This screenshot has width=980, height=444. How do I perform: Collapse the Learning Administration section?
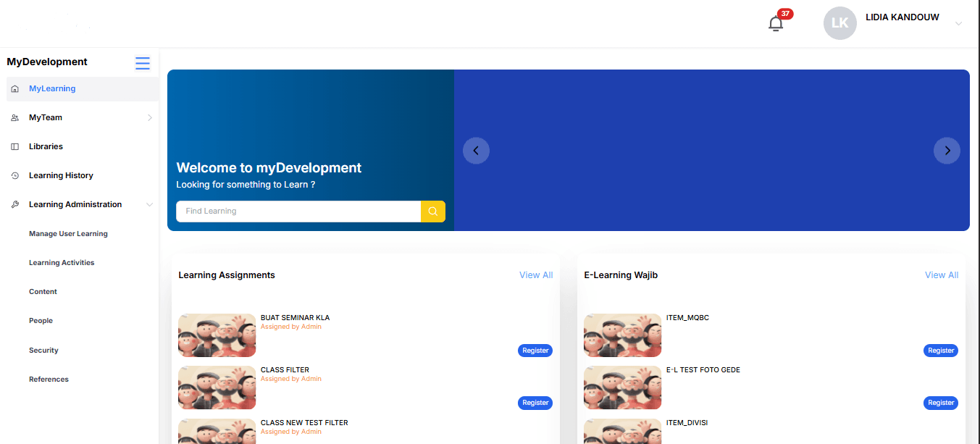point(150,204)
